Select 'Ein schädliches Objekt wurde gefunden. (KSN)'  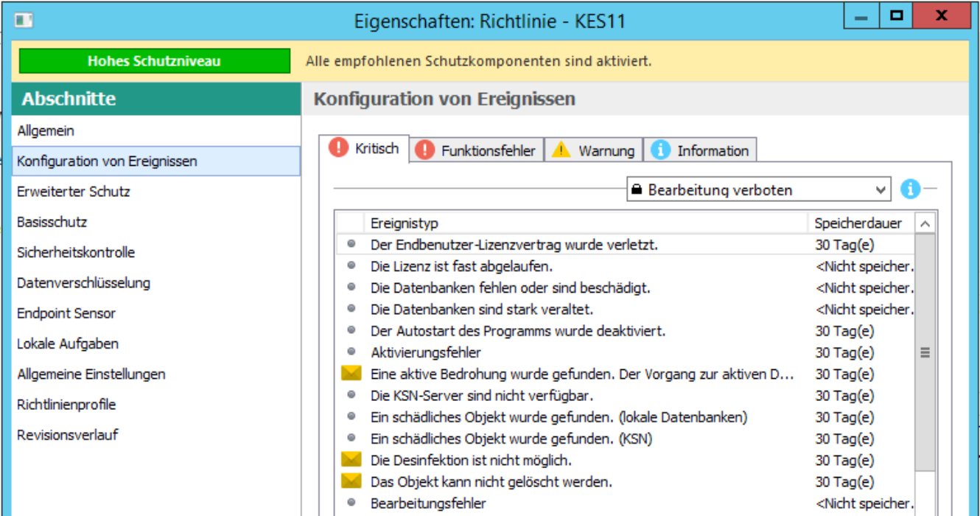tap(624, 439)
